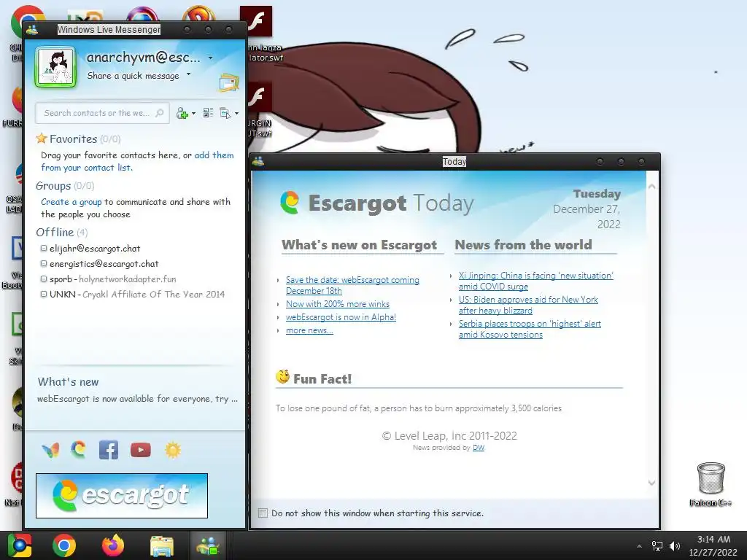Click the What's new heading

(x=68, y=382)
